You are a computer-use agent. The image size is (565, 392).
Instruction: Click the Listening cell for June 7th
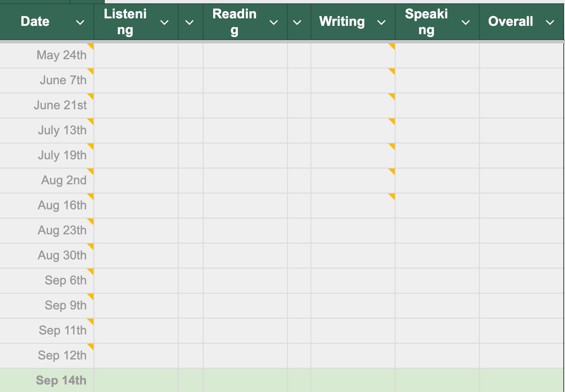136,80
